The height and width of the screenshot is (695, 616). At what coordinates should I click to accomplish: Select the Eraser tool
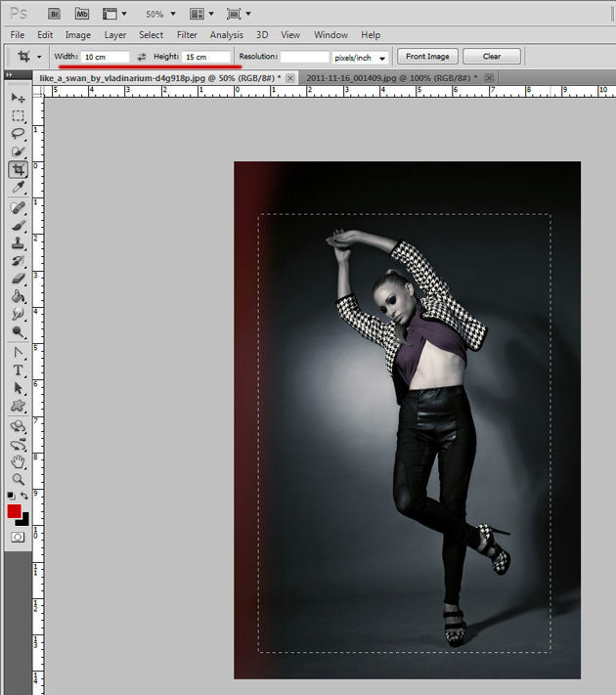pyautogui.click(x=18, y=279)
